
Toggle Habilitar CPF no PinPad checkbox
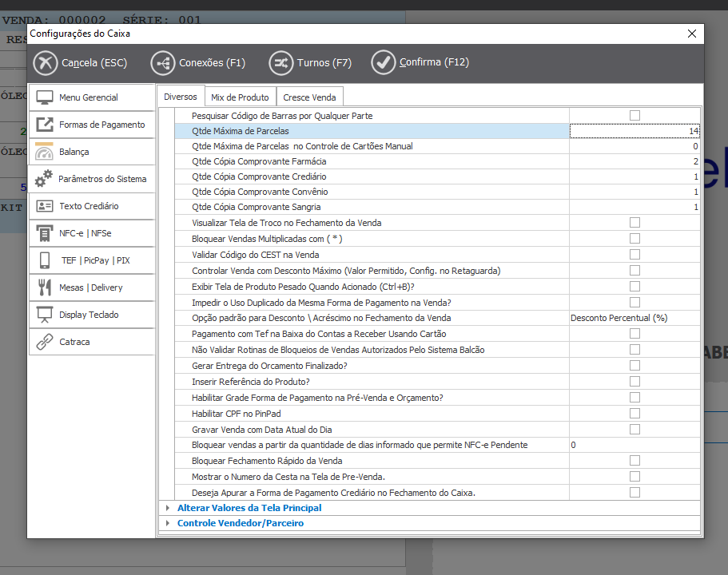tap(635, 414)
